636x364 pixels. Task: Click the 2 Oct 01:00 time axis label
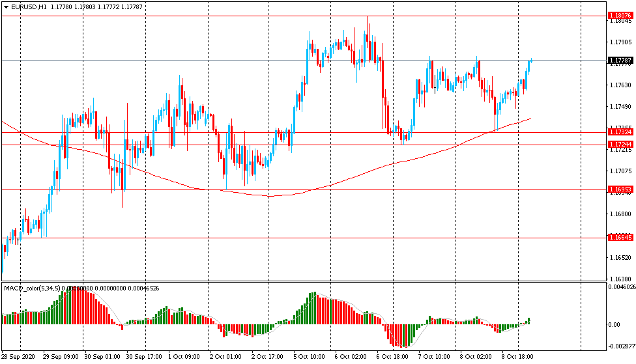[x=225, y=357]
